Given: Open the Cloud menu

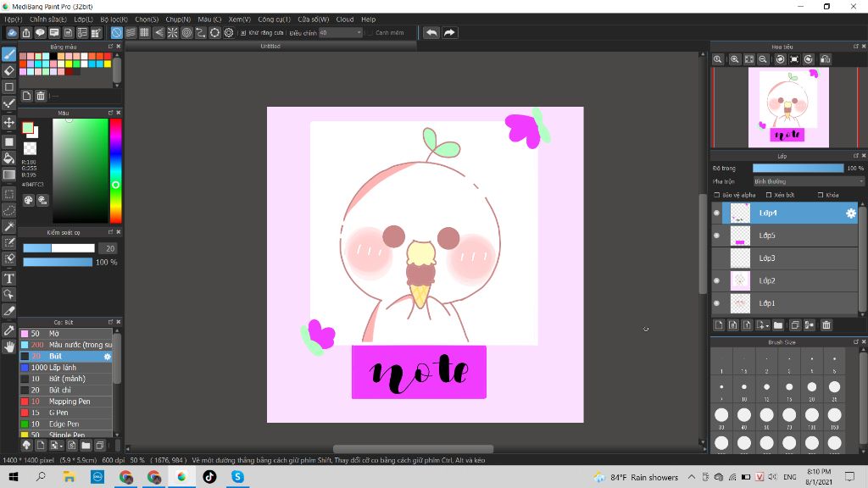Looking at the screenshot, I should coord(345,19).
